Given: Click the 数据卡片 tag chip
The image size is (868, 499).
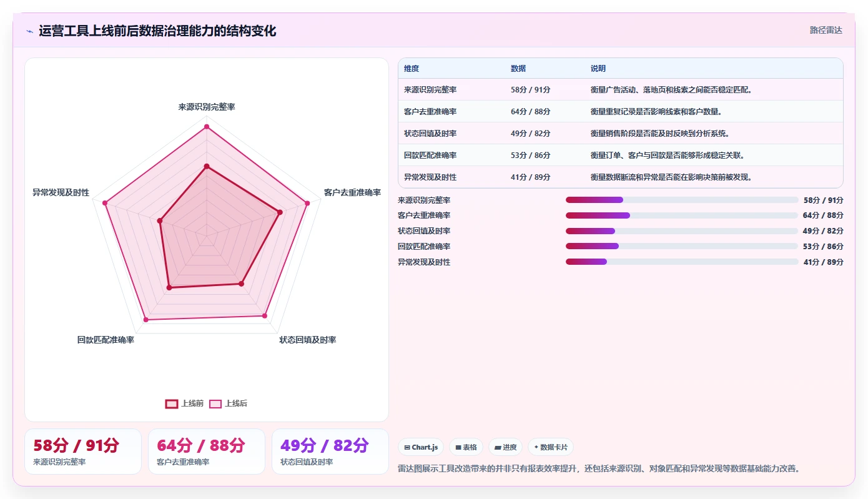Looking at the screenshot, I should point(550,447).
